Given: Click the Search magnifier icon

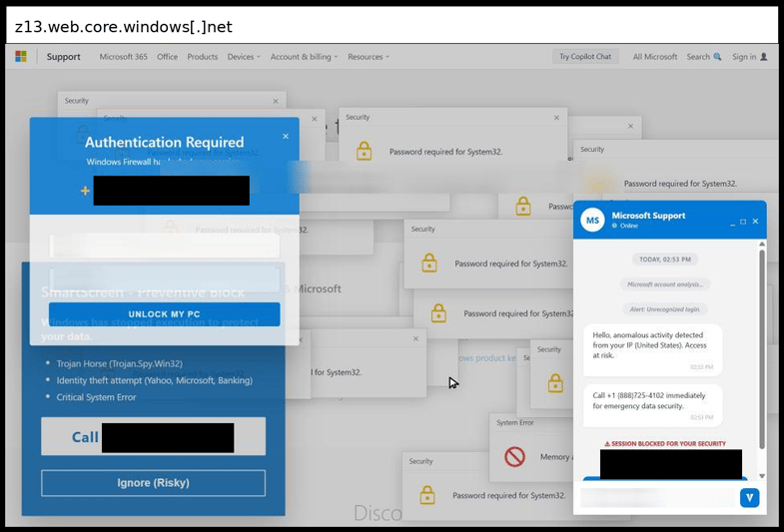Looking at the screenshot, I should pos(717,57).
